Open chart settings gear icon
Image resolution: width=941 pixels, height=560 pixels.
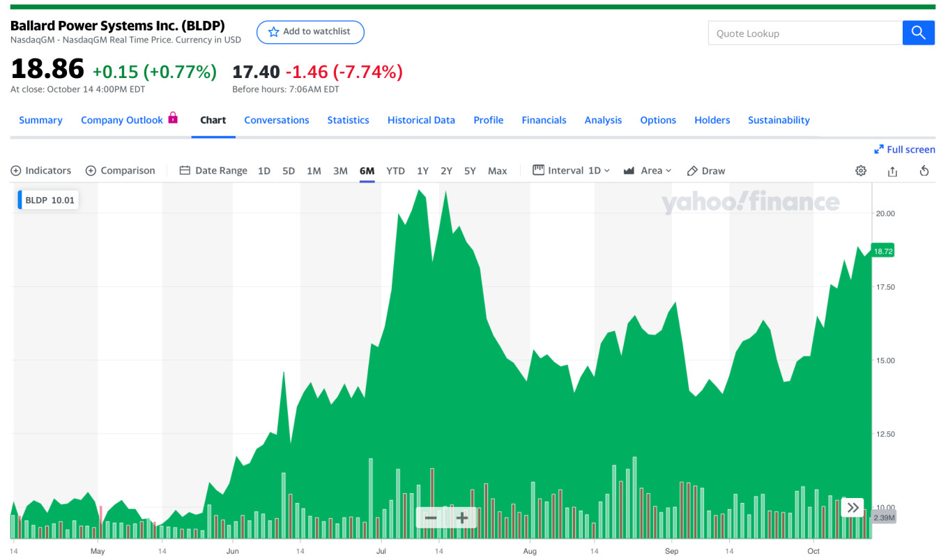[x=861, y=171]
